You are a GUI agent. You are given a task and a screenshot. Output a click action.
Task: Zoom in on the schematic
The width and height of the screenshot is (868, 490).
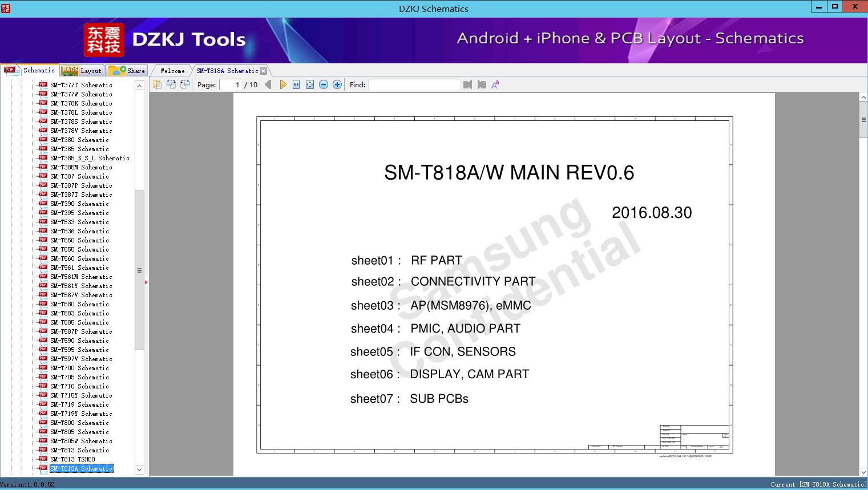click(x=337, y=84)
